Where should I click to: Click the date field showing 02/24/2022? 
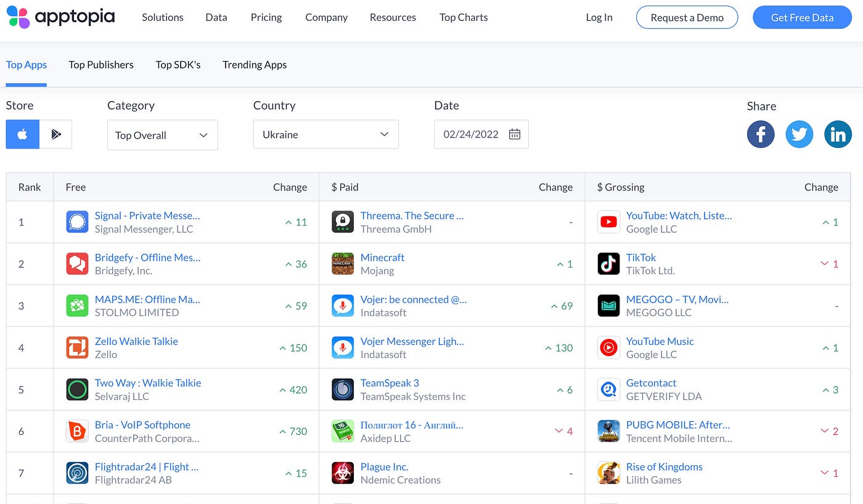481,134
